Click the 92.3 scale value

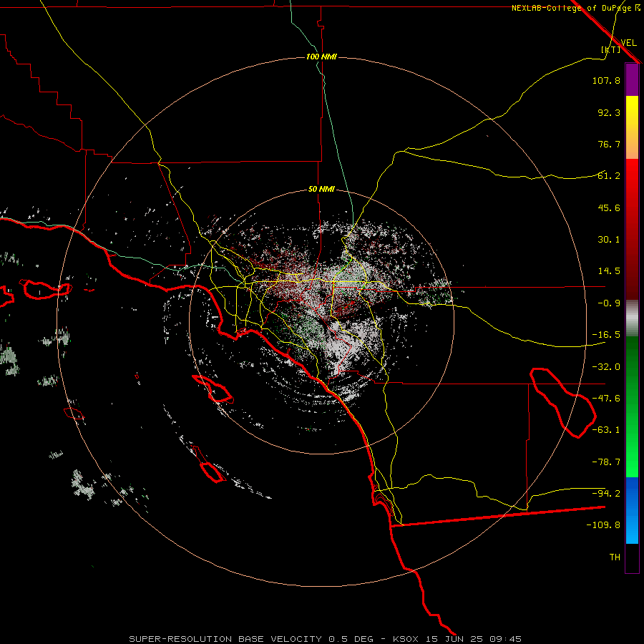[x=609, y=112]
